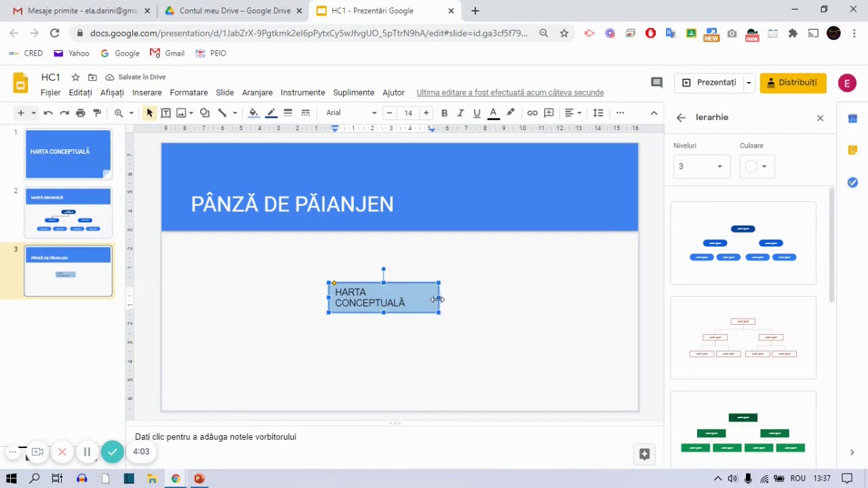Select the Text box tool
Image resolution: width=868 pixels, height=488 pixels.
(165, 113)
